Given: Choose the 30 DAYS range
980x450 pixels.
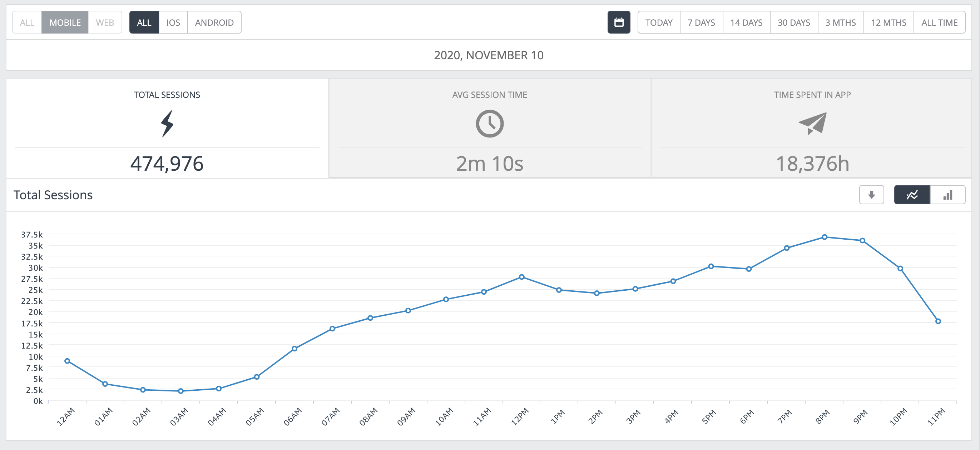Looking at the screenshot, I should point(793,22).
